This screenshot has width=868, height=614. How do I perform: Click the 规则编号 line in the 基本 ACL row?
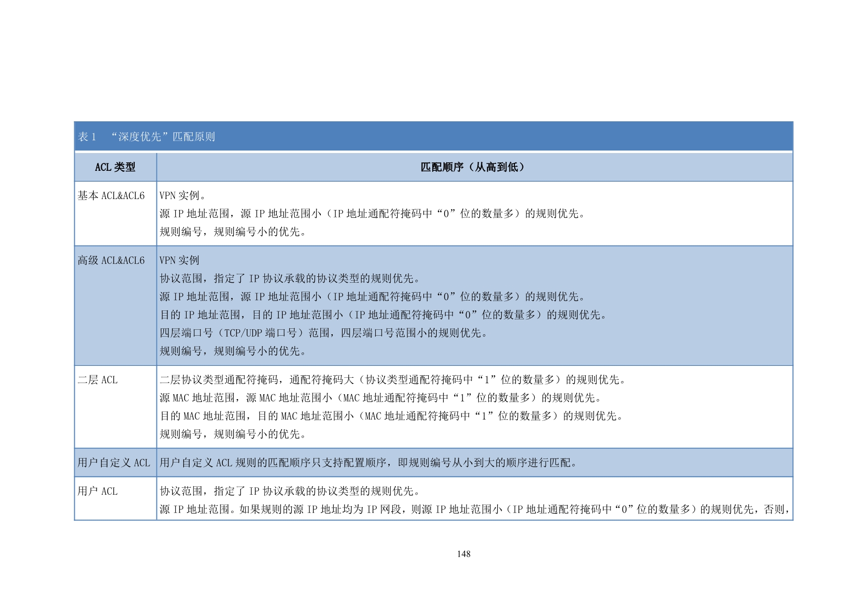point(233,232)
